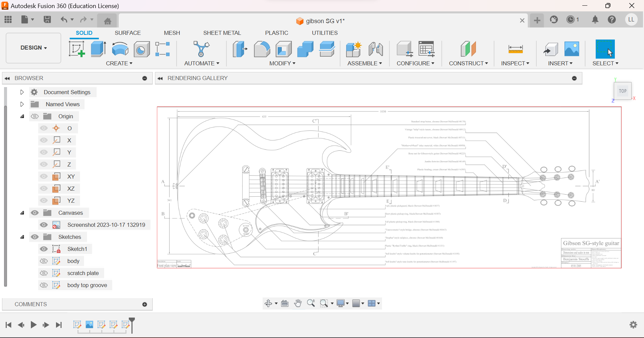Switch to the PLASTIC tab
644x338 pixels.
pos(277,33)
